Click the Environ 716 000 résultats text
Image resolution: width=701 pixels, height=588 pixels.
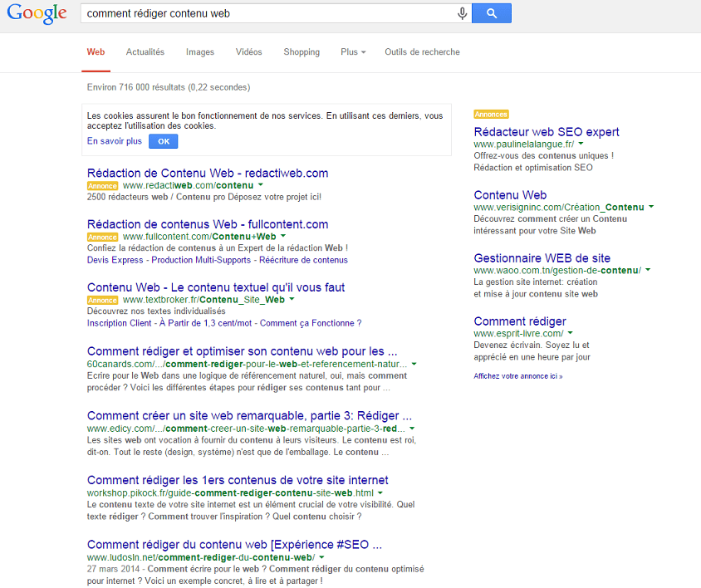[169, 87]
